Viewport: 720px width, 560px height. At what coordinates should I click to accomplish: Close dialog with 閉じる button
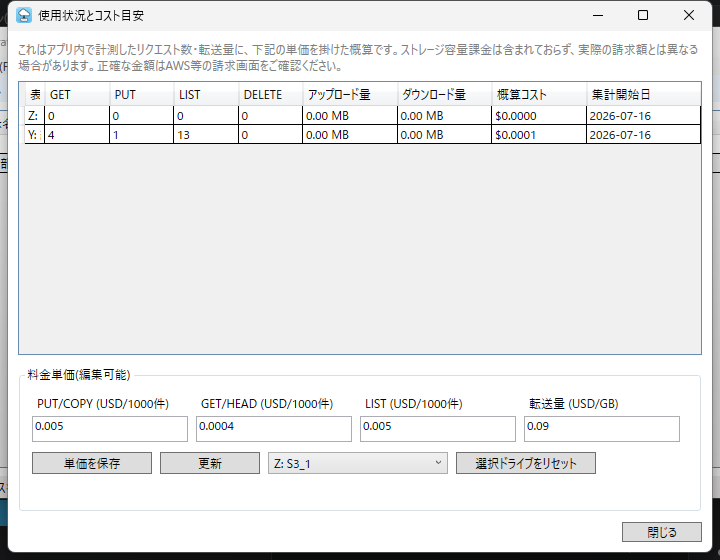tap(662, 532)
